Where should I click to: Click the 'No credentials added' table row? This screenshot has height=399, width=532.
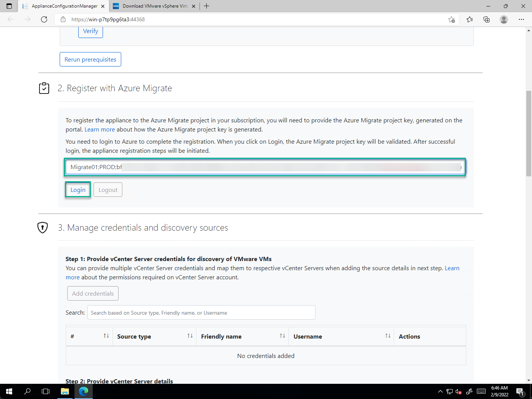click(x=266, y=356)
